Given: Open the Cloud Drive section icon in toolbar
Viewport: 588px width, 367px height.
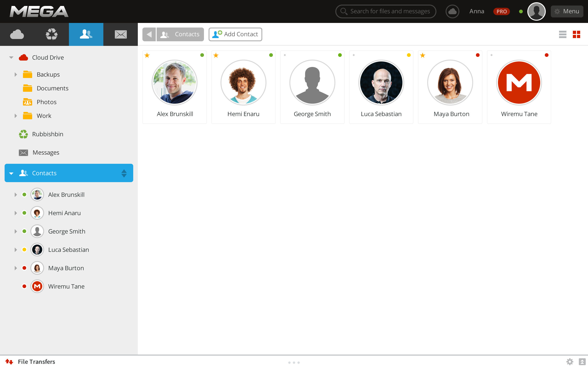Looking at the screenshot, I should 17,34.
